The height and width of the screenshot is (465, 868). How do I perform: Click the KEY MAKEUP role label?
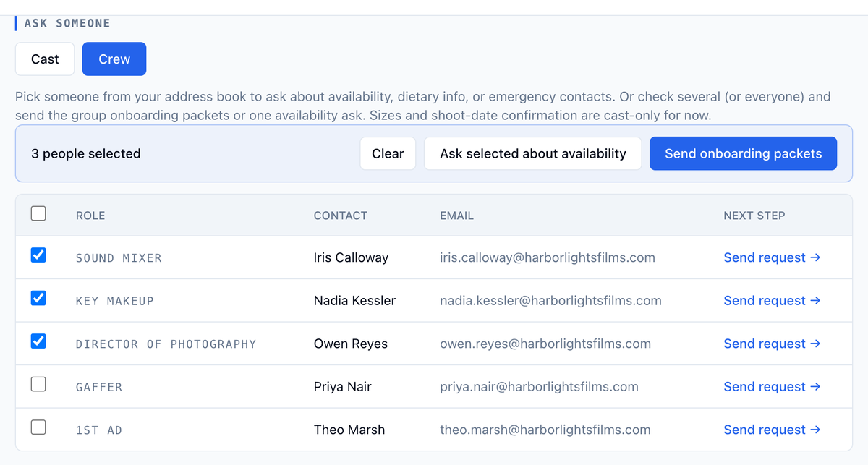pos(115,301)
